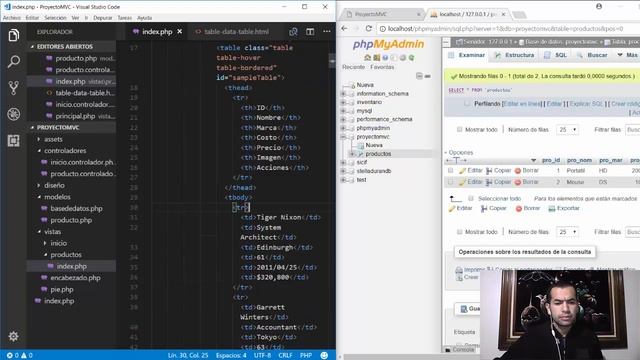This screenshot has height=360, width=640.
Task: Go back in the Chrome browser
Action: tap(344, 29)
